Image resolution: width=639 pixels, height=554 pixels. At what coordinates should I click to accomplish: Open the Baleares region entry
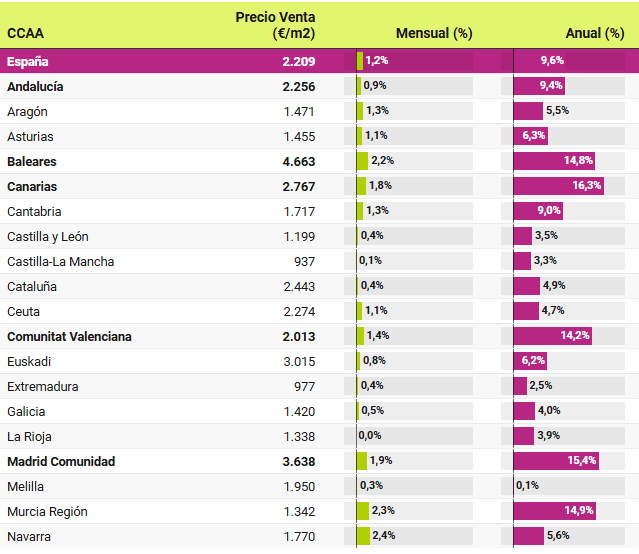click(x=32, y=161)
